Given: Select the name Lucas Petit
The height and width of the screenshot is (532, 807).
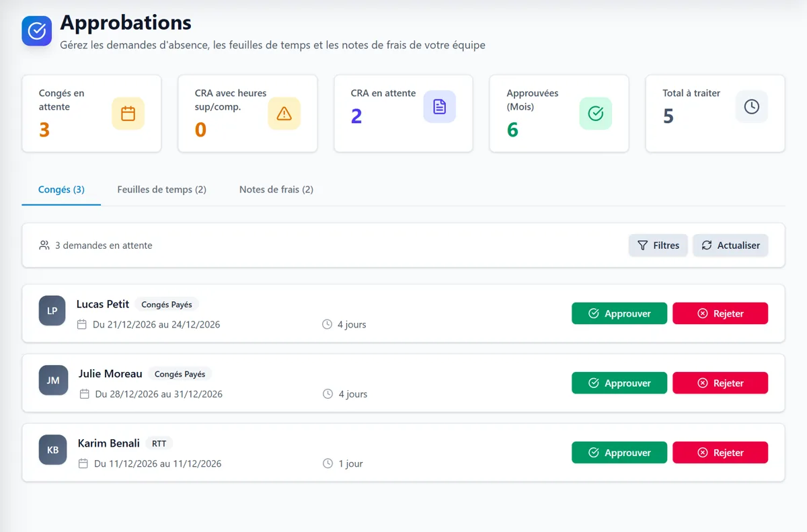Looking at the screenshot, I should pos(103,304).
